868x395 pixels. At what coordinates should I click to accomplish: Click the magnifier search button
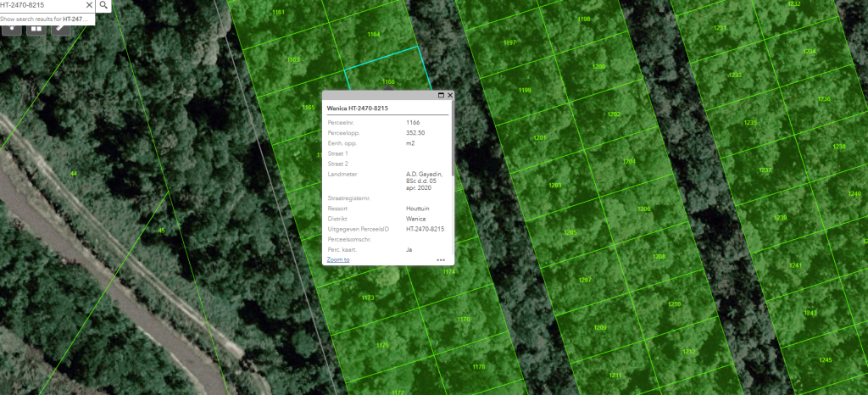(x=103, y=5)
